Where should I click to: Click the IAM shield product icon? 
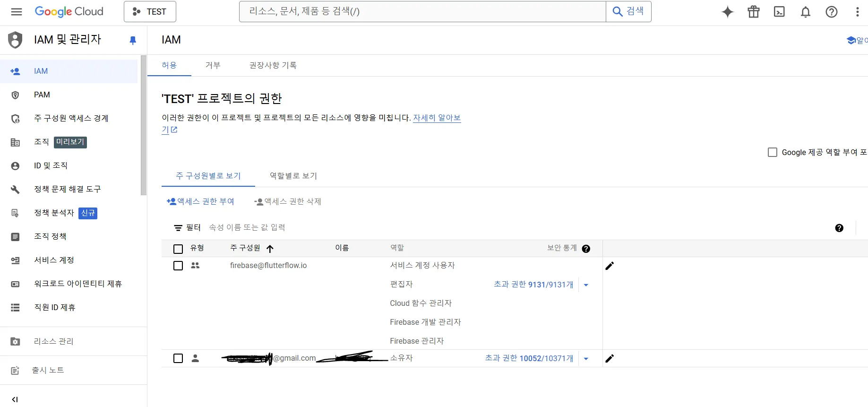[x=15, y=40]
